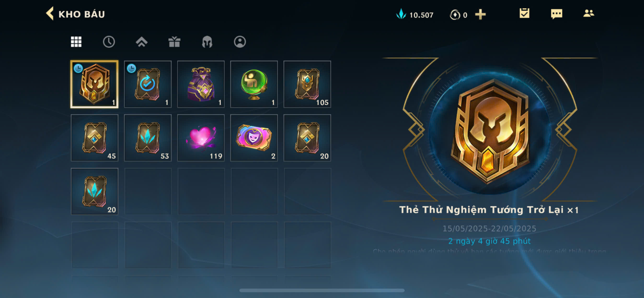644x298 pixels.
Task: Select the pink heart item with 119
Action: click(201, 138)
